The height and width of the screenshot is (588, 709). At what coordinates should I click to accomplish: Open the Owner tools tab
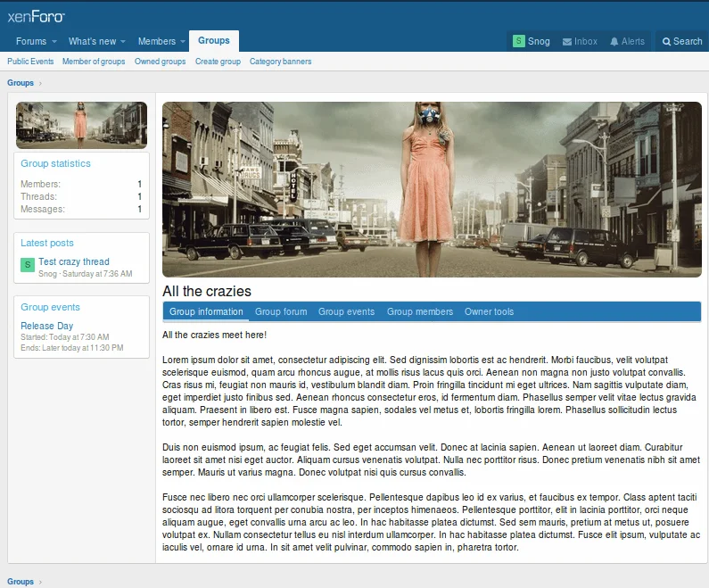489,311
